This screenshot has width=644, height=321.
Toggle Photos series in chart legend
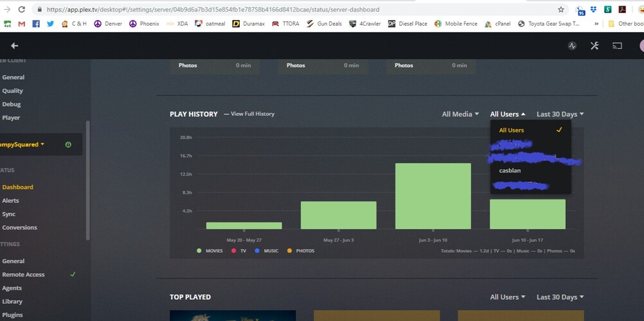[x=301, y=250]
